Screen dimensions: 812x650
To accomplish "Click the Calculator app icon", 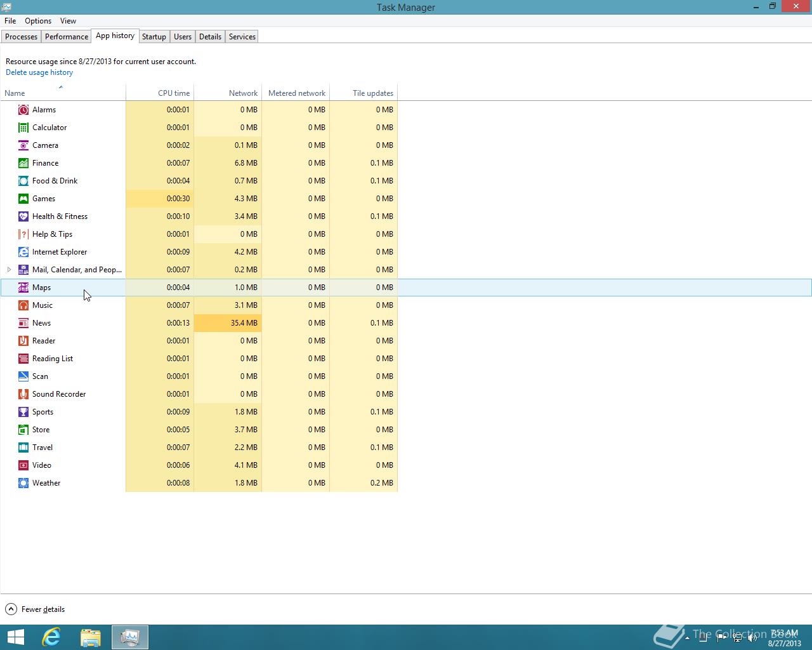I will click(x=23, y=128).
